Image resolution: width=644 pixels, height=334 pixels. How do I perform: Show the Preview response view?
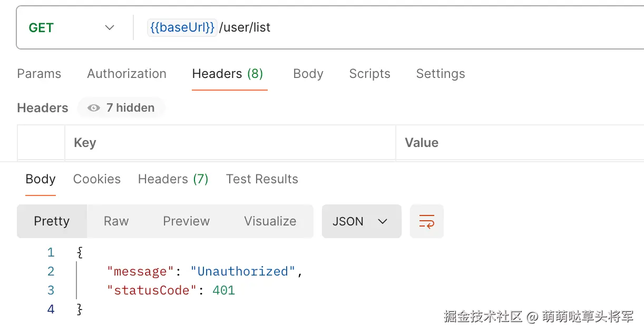pyautogui.click(x=186, y=221)
